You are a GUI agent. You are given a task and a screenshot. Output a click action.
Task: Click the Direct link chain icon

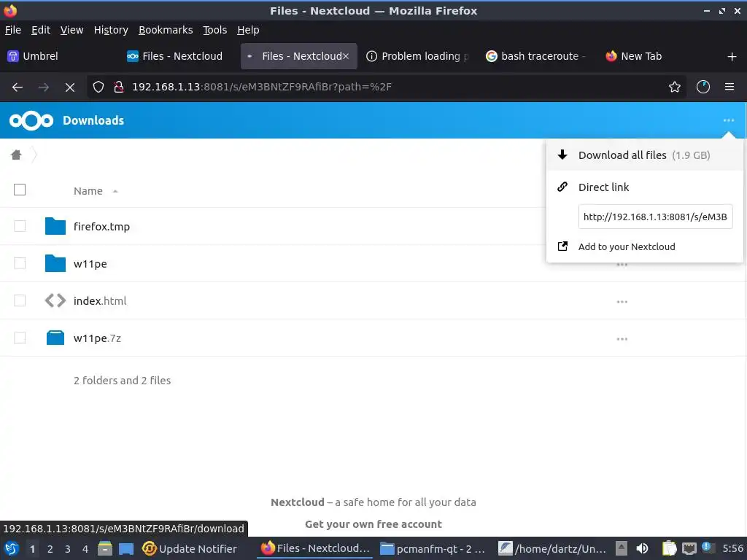click(562, 187)
